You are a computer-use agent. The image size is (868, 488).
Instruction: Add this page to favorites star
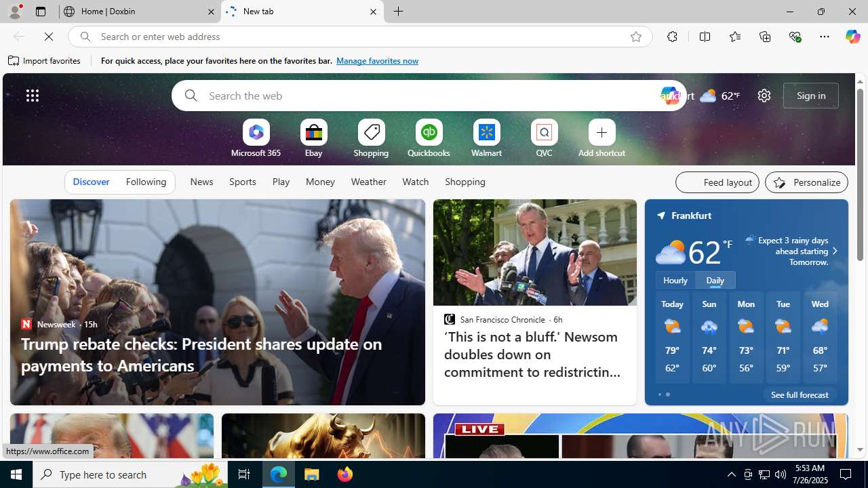click(635, 37)
